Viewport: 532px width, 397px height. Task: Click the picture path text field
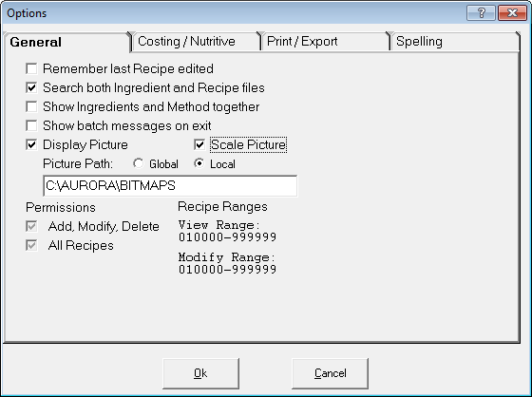[x=170, y=185]
